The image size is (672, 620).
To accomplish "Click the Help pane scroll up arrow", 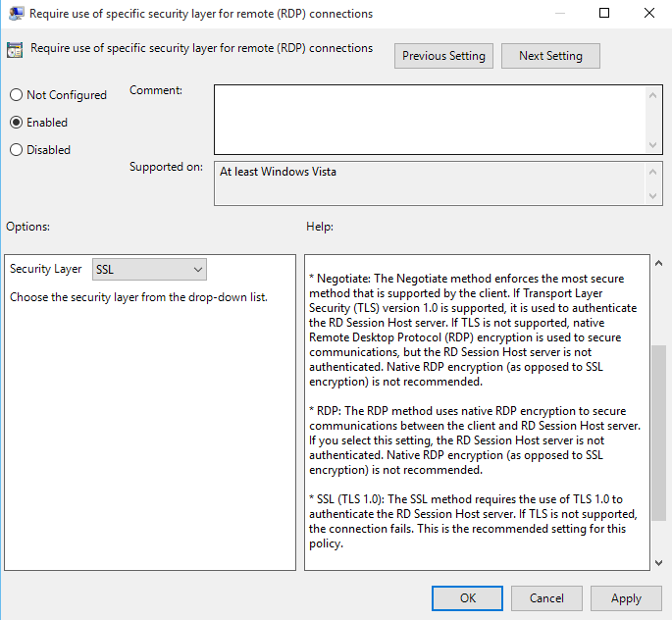I will coord(658,263).
